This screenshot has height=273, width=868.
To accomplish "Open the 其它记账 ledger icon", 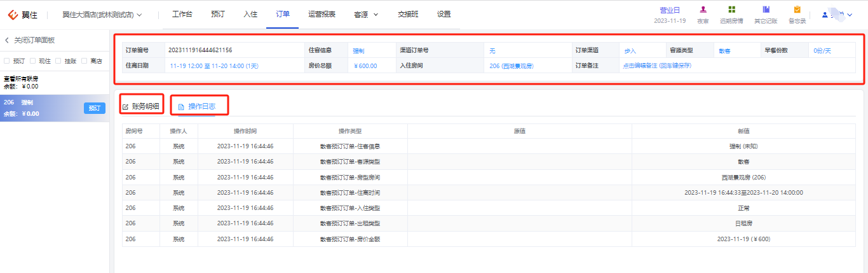I will 766,10.
